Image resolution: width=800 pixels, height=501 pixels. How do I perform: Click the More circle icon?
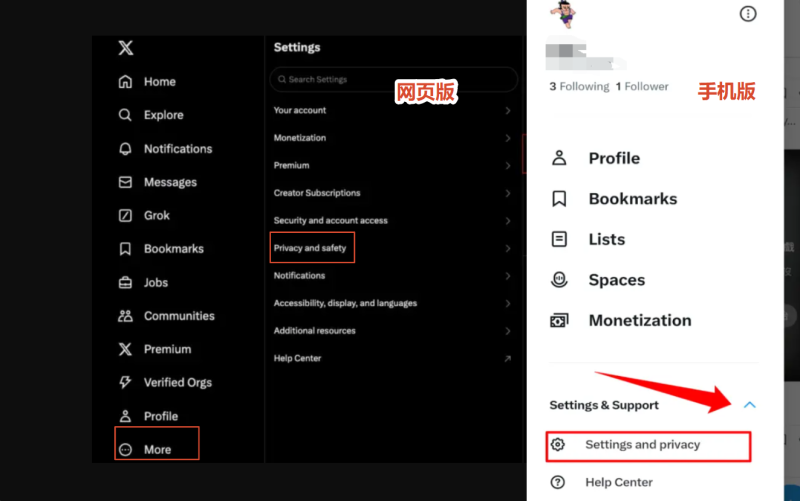tap(125, 449)
